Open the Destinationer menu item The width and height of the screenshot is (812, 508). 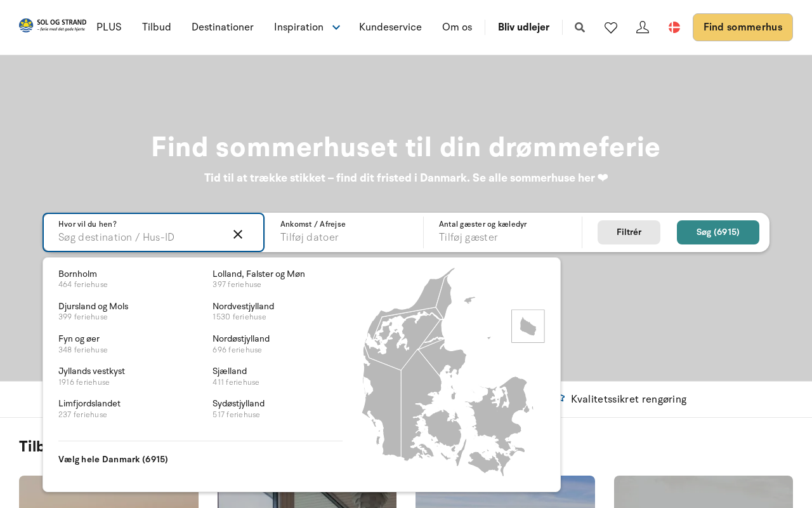coord(223,27)
